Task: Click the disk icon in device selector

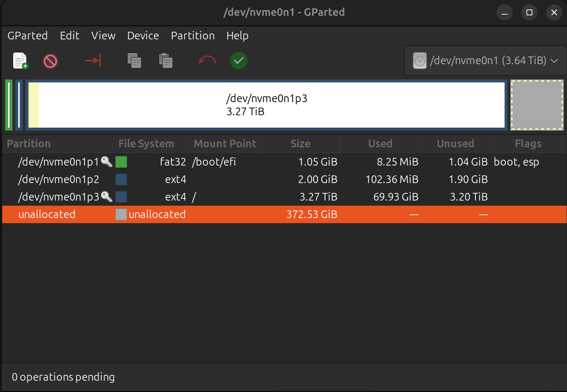Action: (420, 61)
